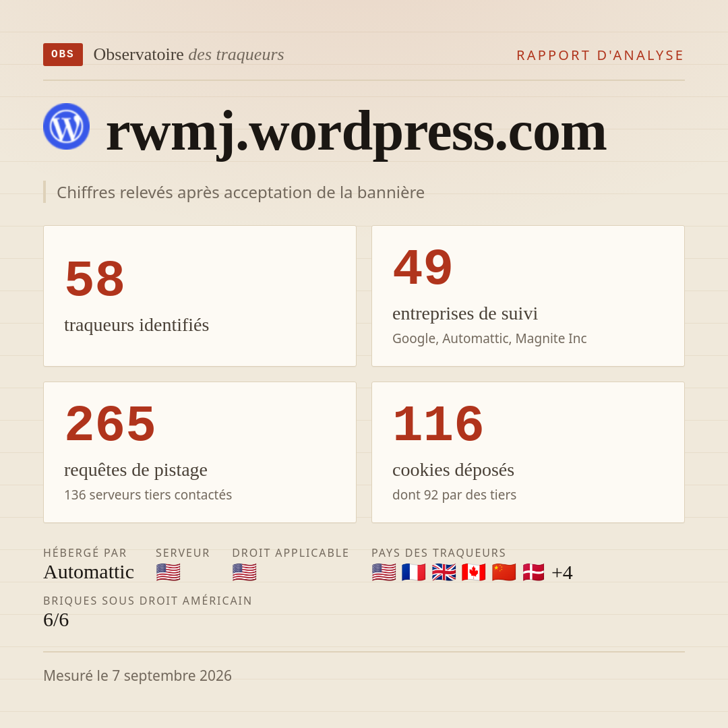The height and width of the screenshot is (728, 728).
Task: Click the Chinese flag in tracker countries
Action: 504,572
